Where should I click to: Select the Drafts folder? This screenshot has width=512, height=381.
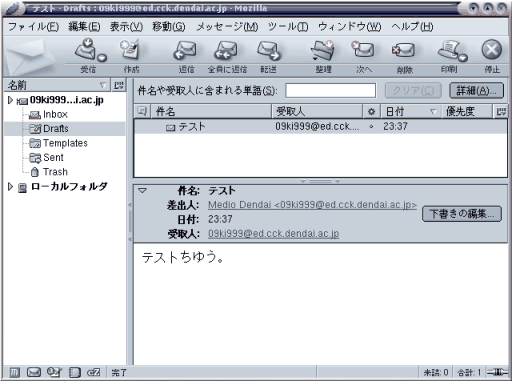coord(56,129)
